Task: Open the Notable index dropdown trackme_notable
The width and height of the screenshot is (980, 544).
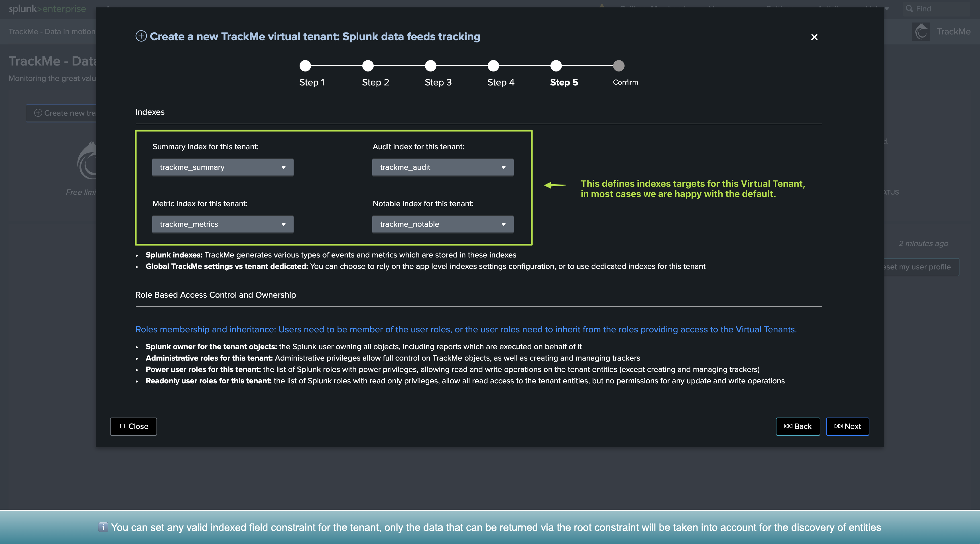Action: pyautogui.click(x=443, y=224)
